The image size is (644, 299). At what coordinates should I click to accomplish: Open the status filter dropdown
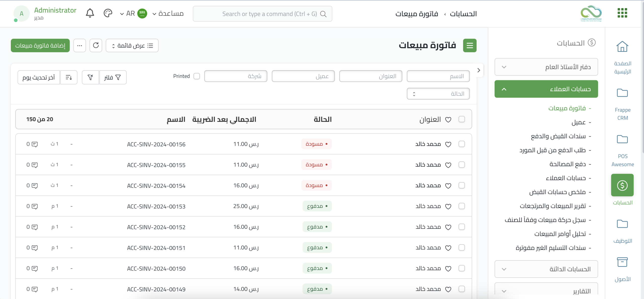coord(438,94)
